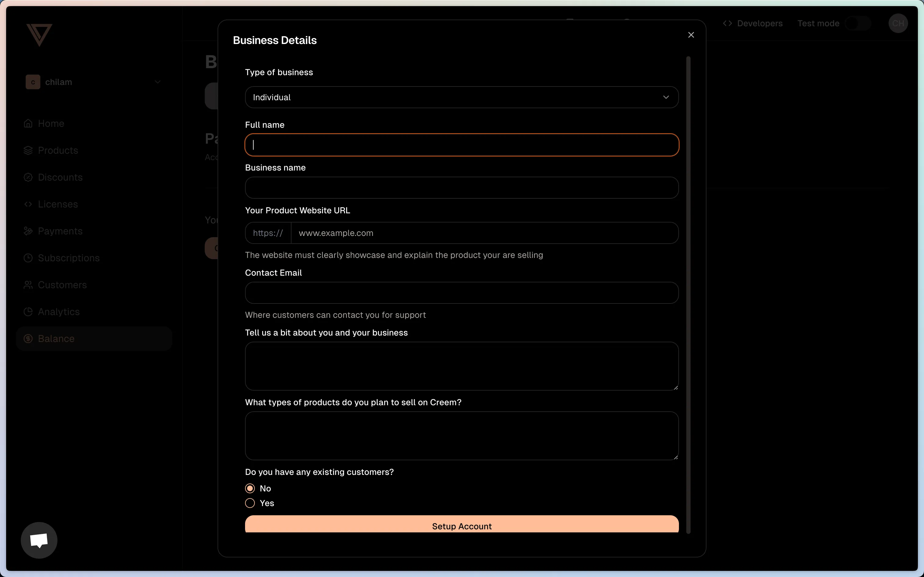The image size is (924, 577).
Task: Close the Business Details dialog
Action: (x=691, y=35)
